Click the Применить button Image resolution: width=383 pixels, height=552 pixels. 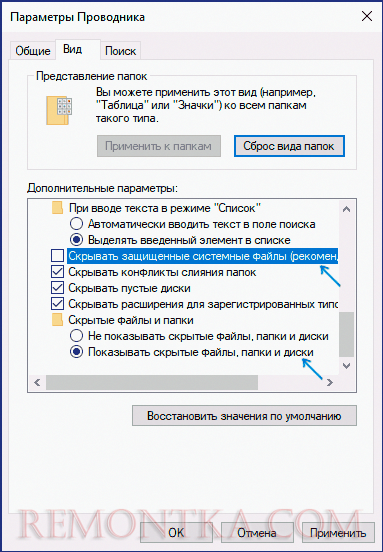[338, 533]
